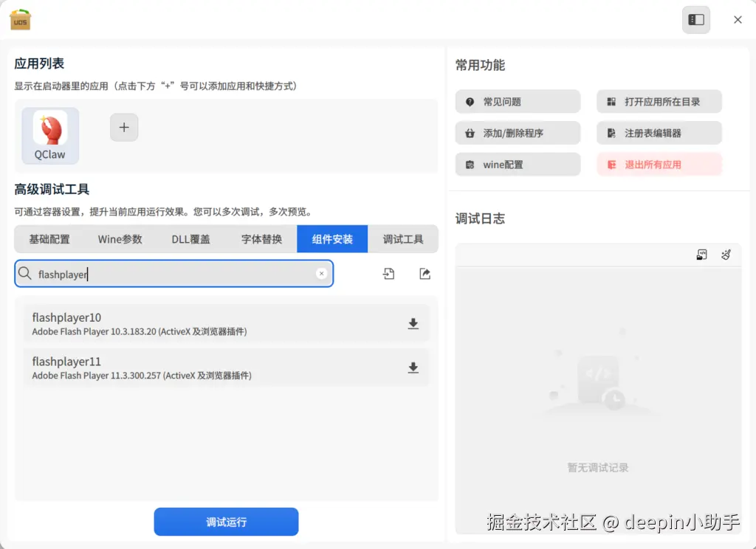Switch to the 调试工具 tab

[x=403, y=239]
